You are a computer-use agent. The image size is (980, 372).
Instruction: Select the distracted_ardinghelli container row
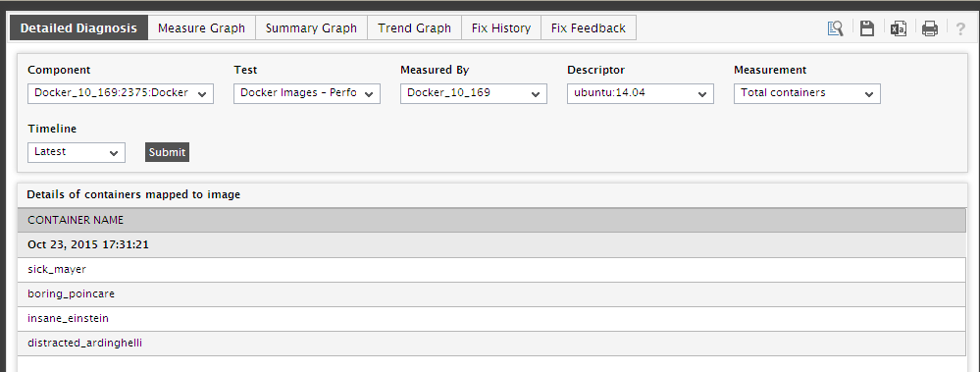coord(491,344)
